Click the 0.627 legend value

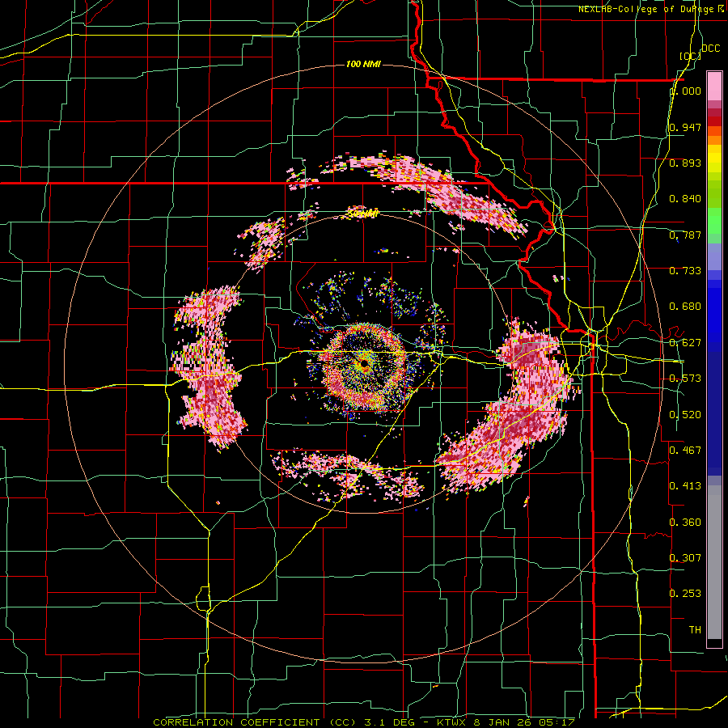point(685,343)
